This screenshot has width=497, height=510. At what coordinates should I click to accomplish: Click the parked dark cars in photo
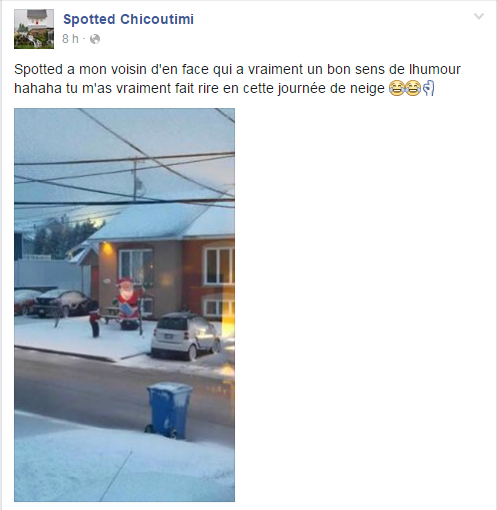tap(56, 303)
